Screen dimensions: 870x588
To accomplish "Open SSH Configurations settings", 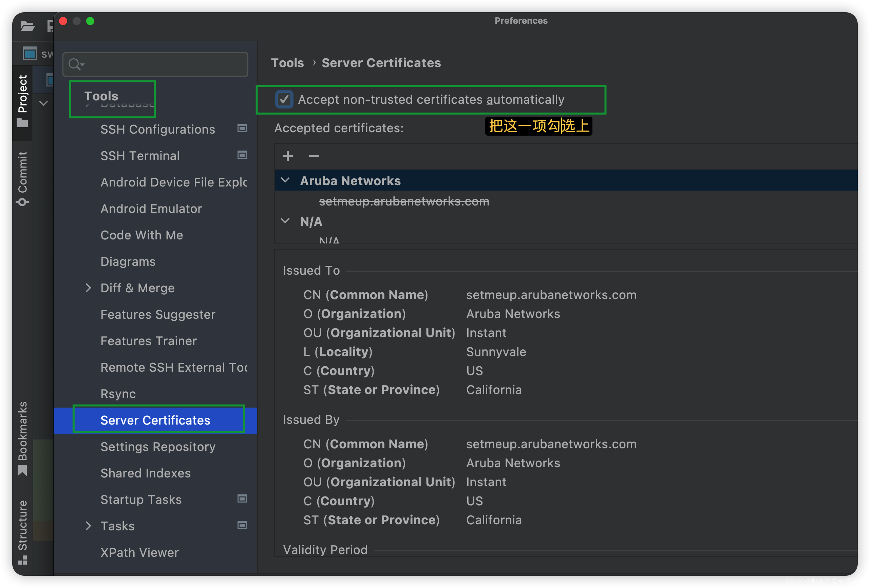I will tap(157, 130).
